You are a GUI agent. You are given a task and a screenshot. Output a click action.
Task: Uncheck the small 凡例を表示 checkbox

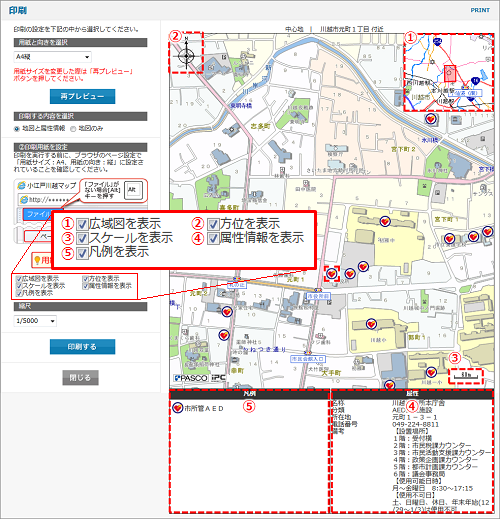click(x=19, y=293)
